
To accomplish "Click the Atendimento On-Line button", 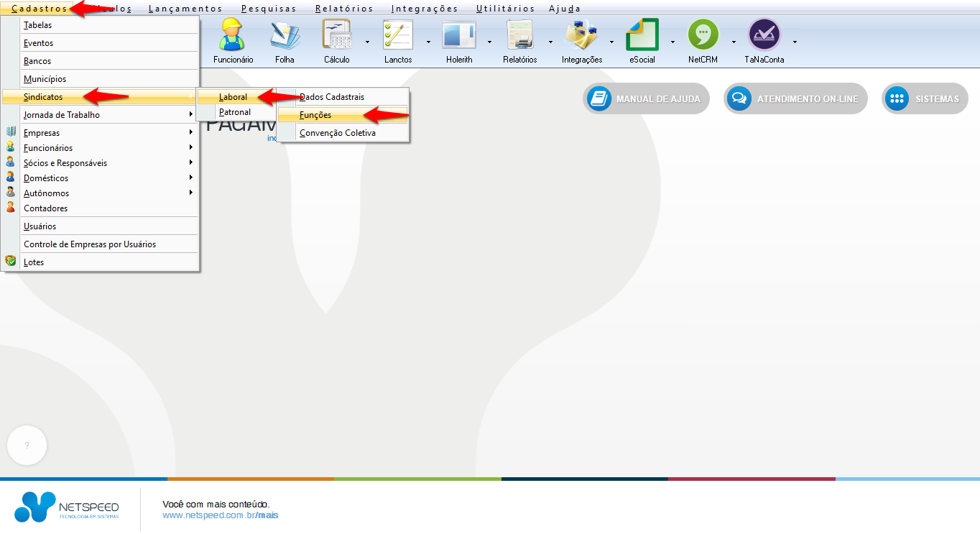I will [795, 98].
